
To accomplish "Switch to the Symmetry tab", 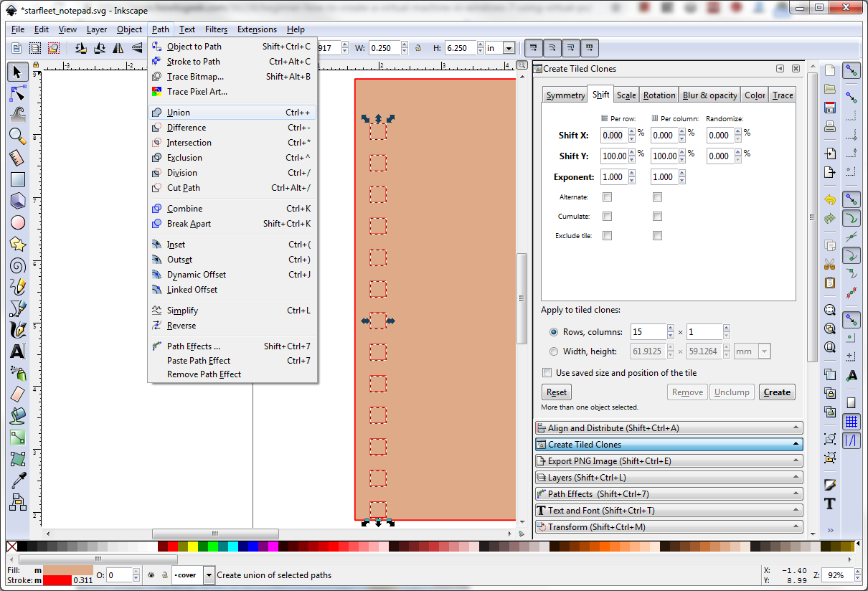I will (x=565, y=95).
